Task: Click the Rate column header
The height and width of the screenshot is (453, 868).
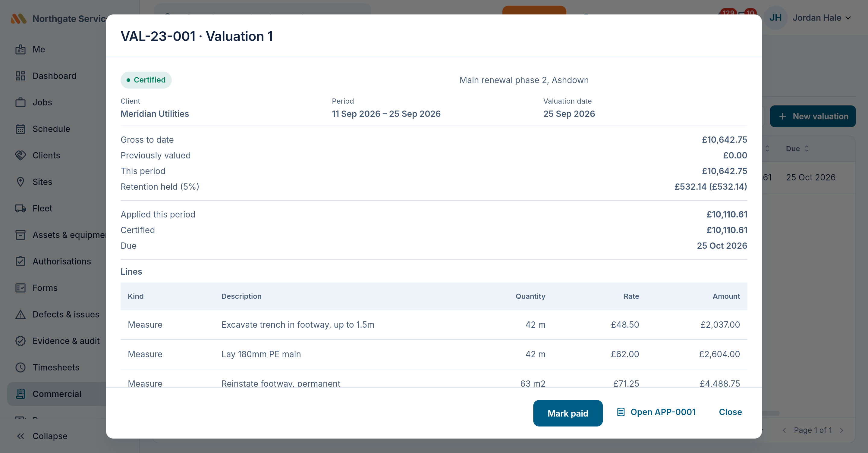Action: (631, 296)
